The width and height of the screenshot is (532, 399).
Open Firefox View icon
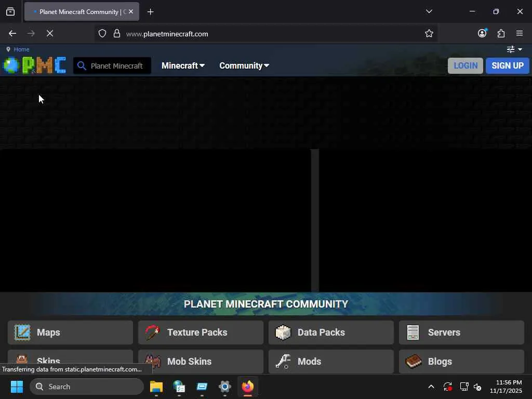[10, 12]
